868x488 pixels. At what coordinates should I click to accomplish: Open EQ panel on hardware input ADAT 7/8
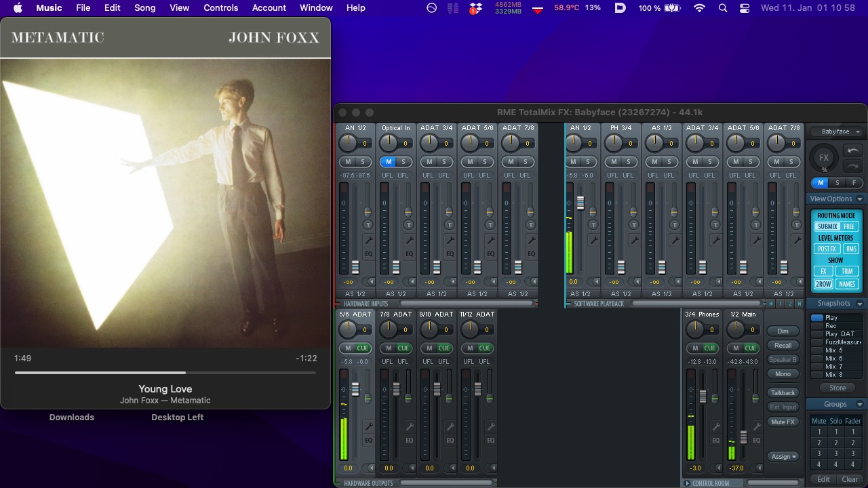(532, 254)
